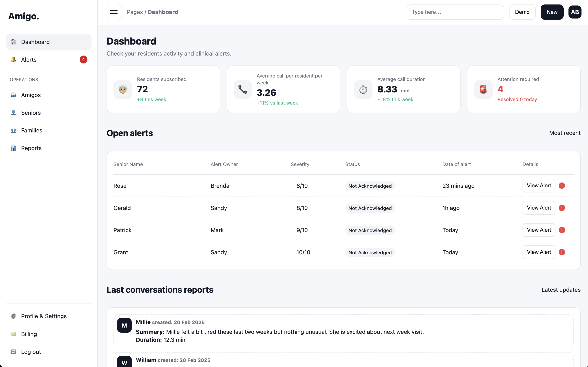588x367 pixels.
Task: Click Millie's M avatar thumbnail
Action: [124, 325]
